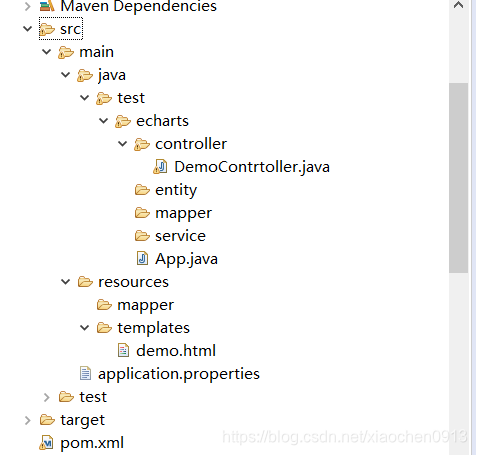Open DemoContrtoller.java
The image size is (477, 455).
(x=252, y=167)
